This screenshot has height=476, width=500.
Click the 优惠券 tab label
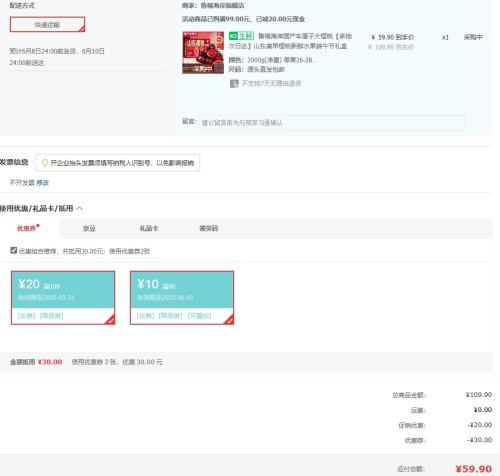pos(26,228)
